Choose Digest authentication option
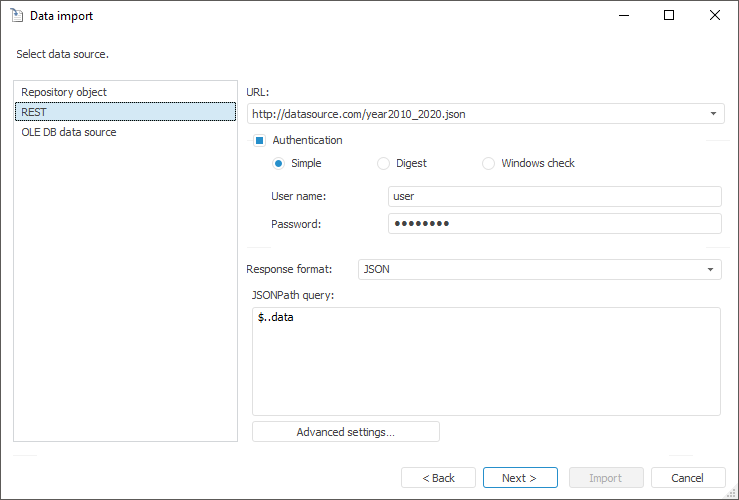Screen dimensions: 739x500 pyautogui.click(x=384, y=163)
